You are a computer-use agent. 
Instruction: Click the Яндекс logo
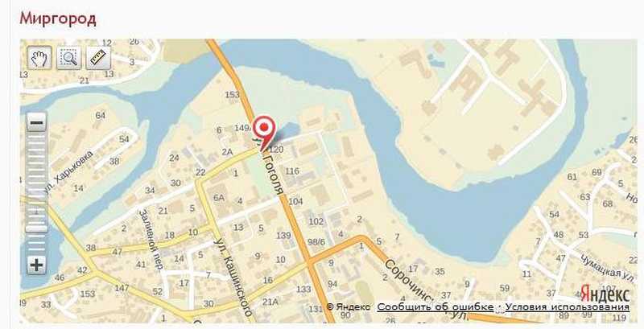pyautogui.click(x=605, y=294)
